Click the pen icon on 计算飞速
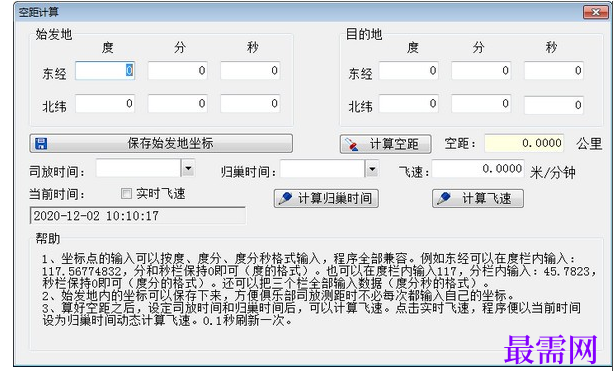The image size is (616, 381). [x=444, y=198]
